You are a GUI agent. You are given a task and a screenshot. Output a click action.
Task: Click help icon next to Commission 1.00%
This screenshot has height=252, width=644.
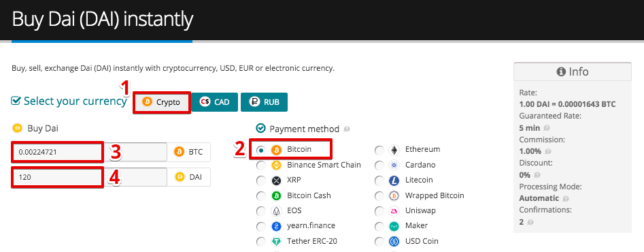tap(547, 151)
